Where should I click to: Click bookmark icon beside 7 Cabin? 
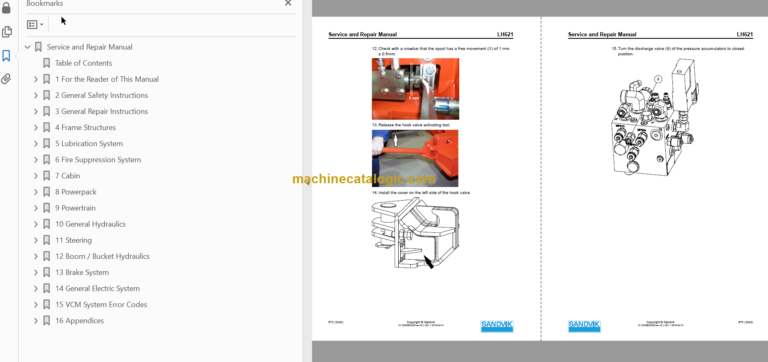coord(47,176)
